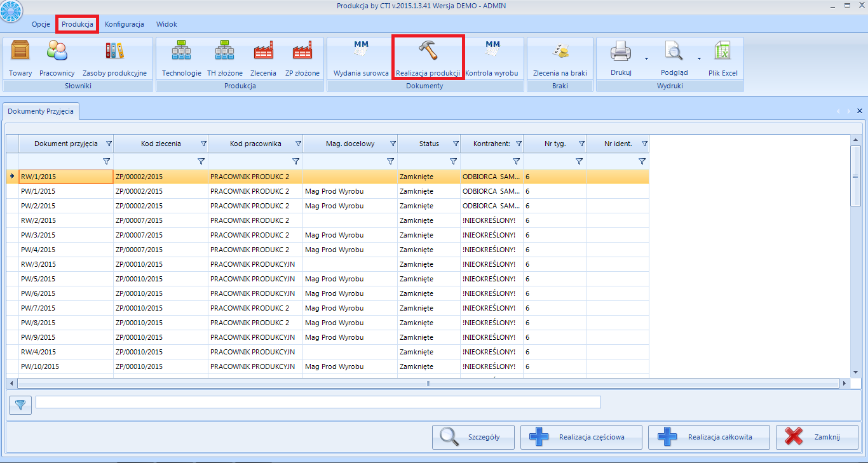Screen dimensions: 868x463
Task: Open the Pracownicy list
Action: pos(57,58)
